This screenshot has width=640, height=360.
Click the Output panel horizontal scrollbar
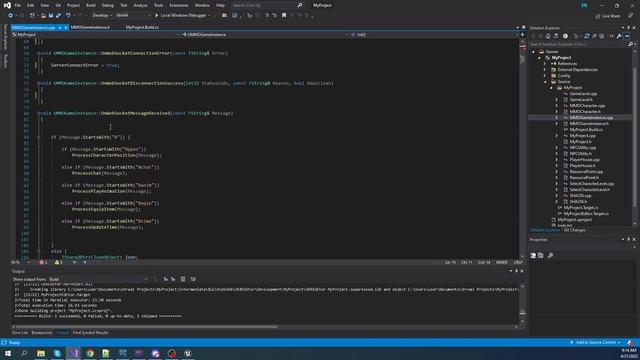point(145,327)
